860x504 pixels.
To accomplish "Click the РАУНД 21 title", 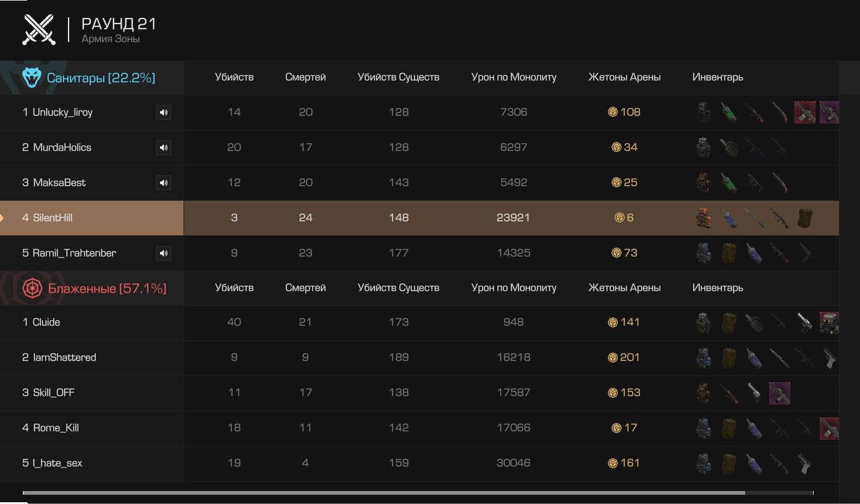I will pos(119,24).
